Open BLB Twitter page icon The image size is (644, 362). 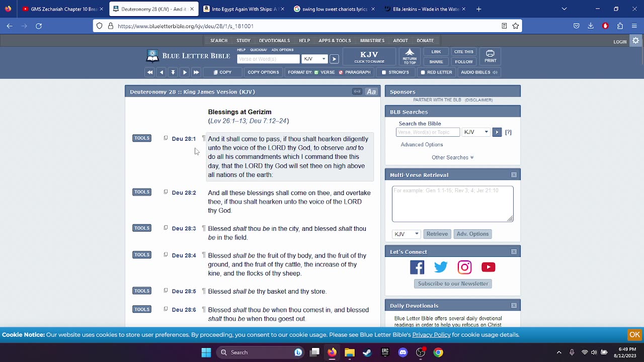pos(441,267)
